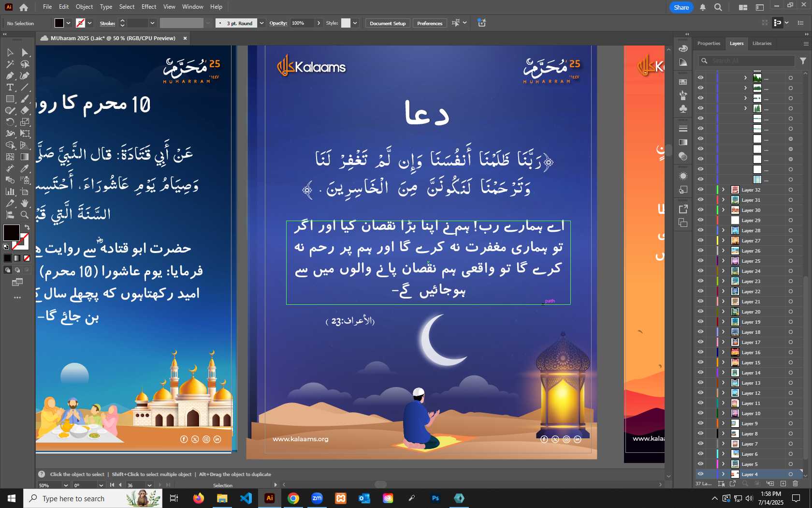
Task: Toggle Layer 20 visibility eye
Action: pyautogui.click(x=700, y=312)
